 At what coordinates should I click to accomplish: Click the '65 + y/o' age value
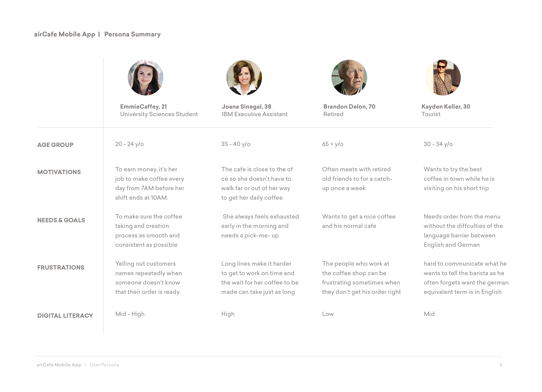point(333,144)
